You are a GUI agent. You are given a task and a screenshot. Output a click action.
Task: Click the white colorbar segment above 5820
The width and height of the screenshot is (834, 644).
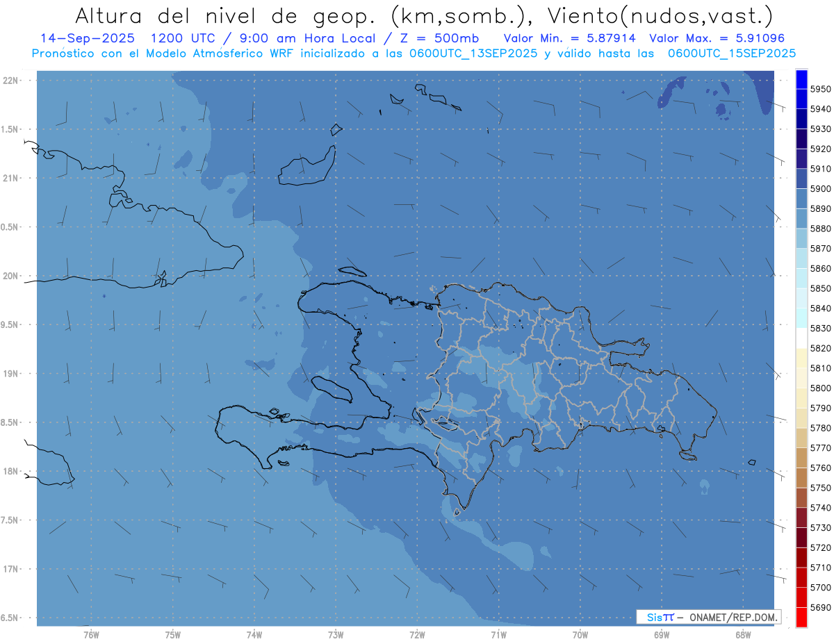[801, 338]
